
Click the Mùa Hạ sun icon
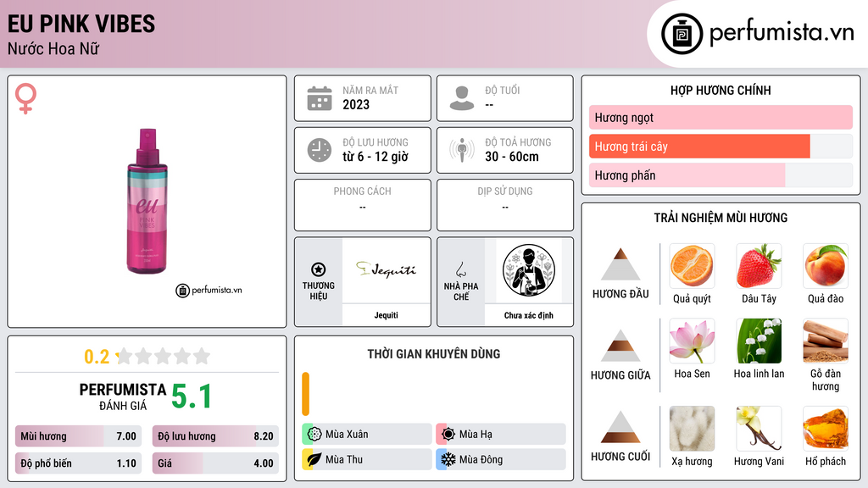click(448, 434)
